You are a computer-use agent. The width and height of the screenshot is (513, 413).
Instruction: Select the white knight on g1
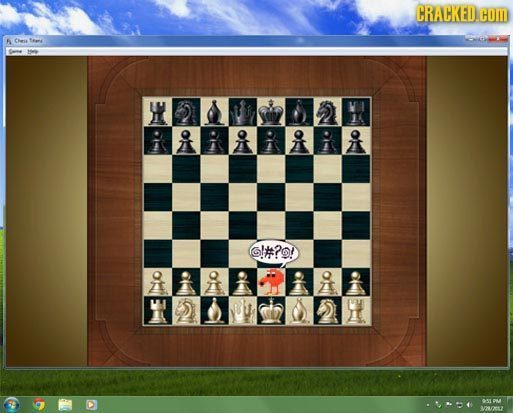328,311
